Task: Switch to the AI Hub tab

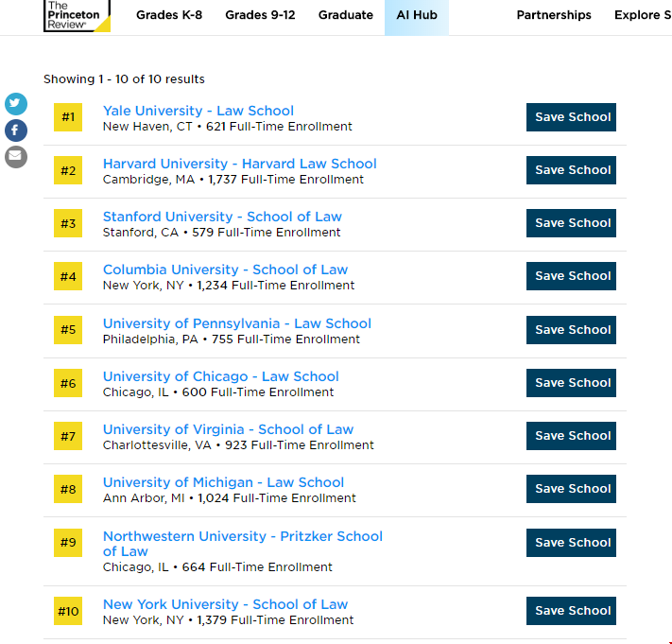Action: click(416, 15)
